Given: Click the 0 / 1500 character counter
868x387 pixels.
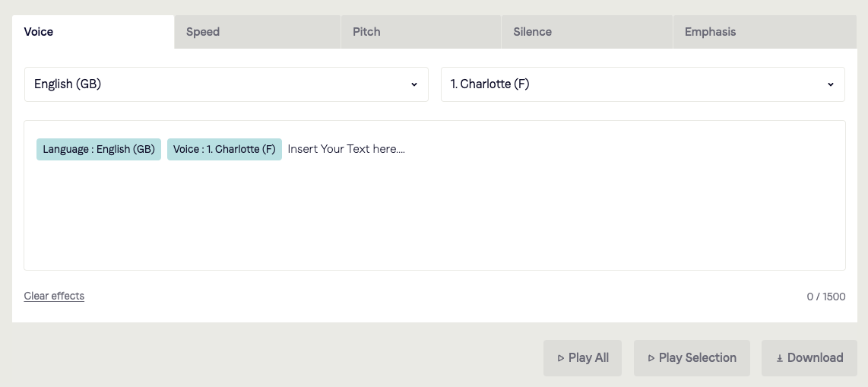Looking at the screenshot, I should click(826, 297).
